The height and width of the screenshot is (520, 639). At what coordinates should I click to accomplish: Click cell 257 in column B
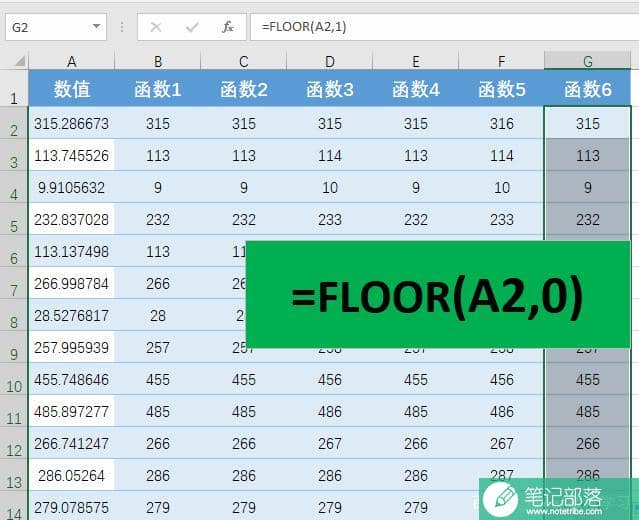[158, 347]
